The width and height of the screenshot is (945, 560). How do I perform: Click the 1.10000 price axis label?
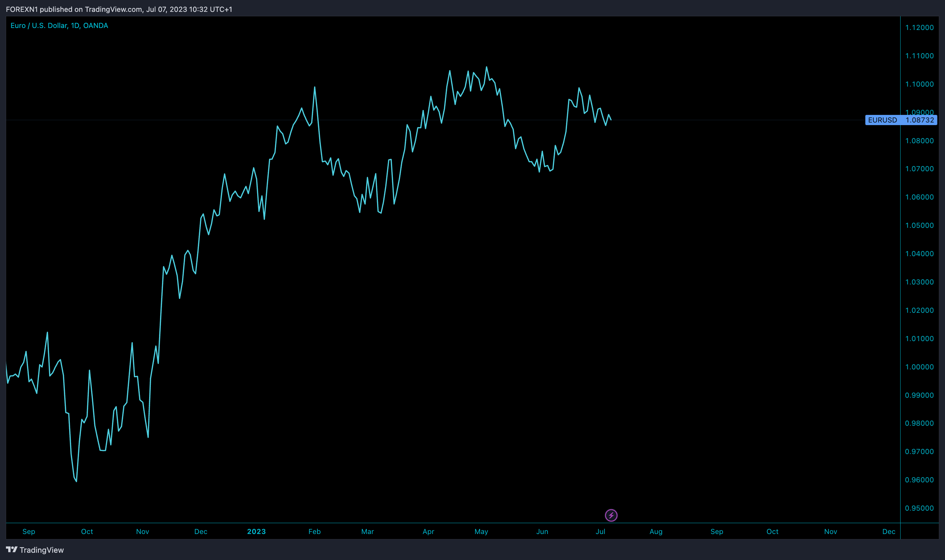tap(919, 84)
